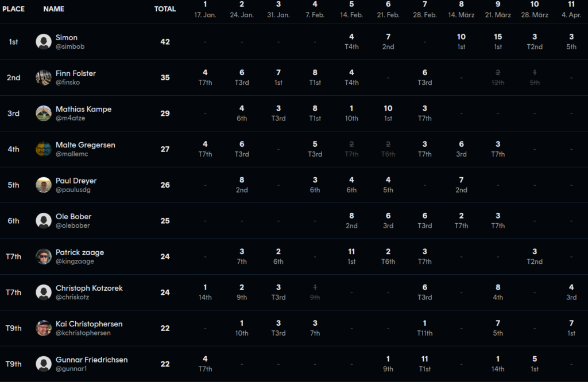
Task: Click Finn Folster's avatar photo
Action: tap(44, 77)
